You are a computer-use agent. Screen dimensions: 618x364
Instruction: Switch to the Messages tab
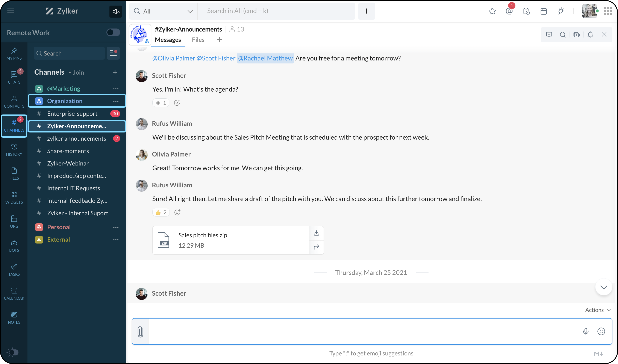pyautogui.click(x=168, y=40)
